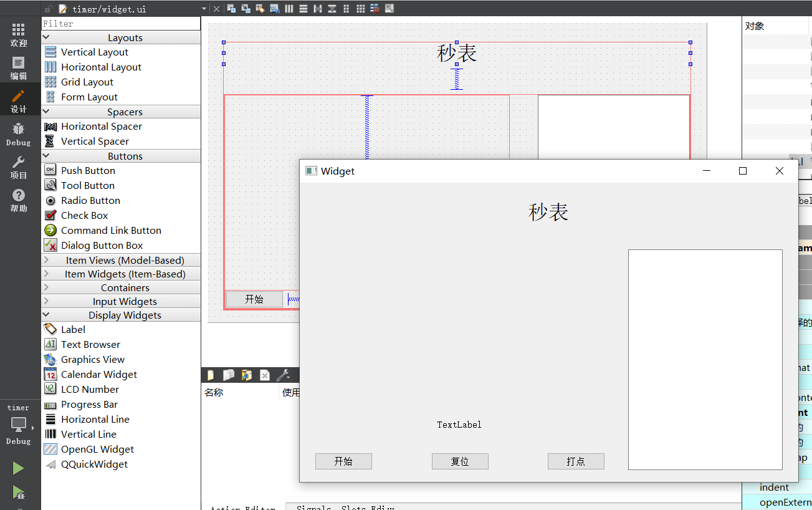Apply grid layout from toolbar
This screenshot has height=510, width=812.
361,9
